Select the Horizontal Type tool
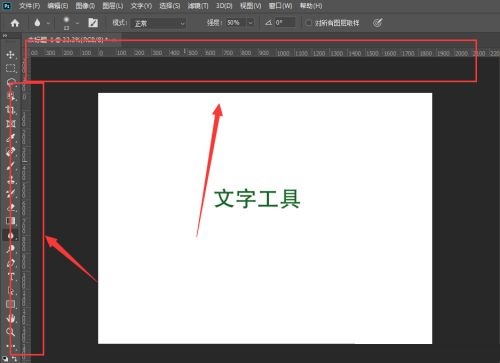Viewport: 500px width, 363px height. (10, 277)
